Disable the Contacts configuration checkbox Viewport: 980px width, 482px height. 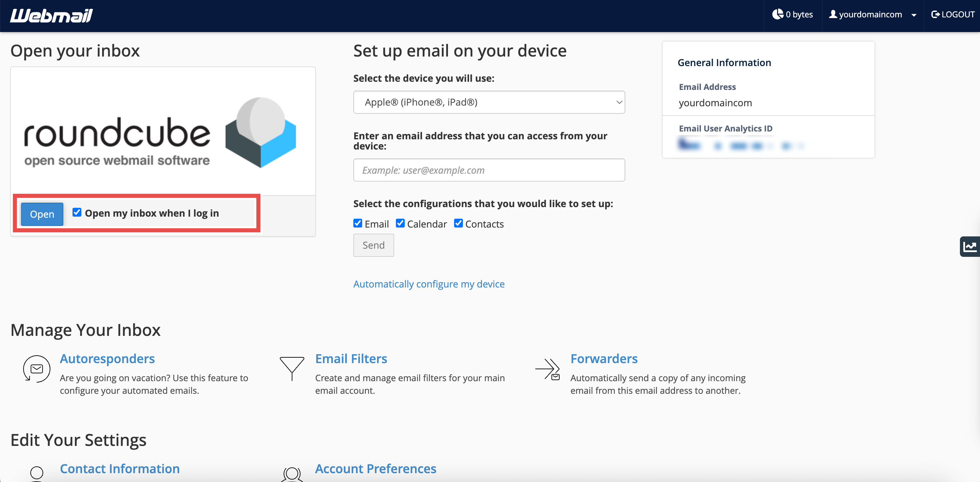coord(459,223)
